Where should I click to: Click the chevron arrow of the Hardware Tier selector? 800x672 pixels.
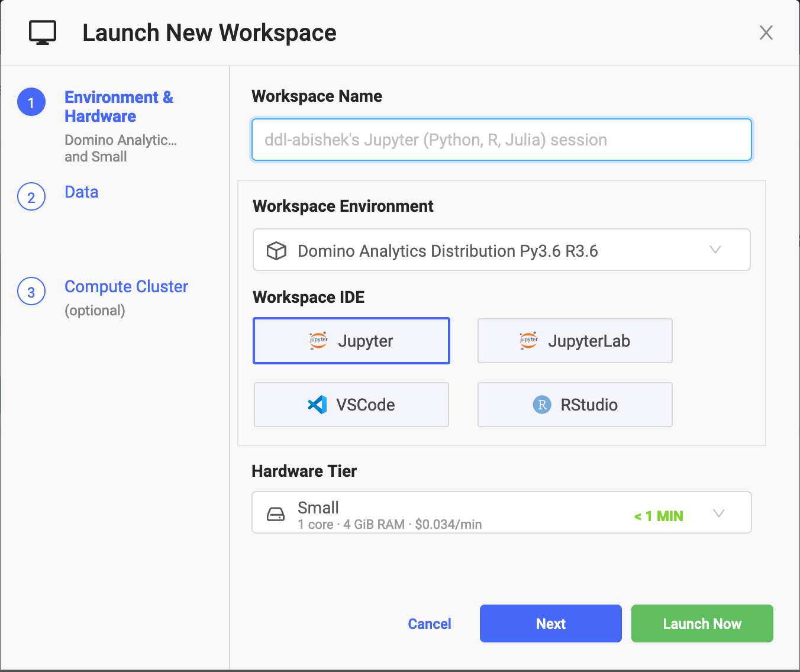click(x=719, y=513)
